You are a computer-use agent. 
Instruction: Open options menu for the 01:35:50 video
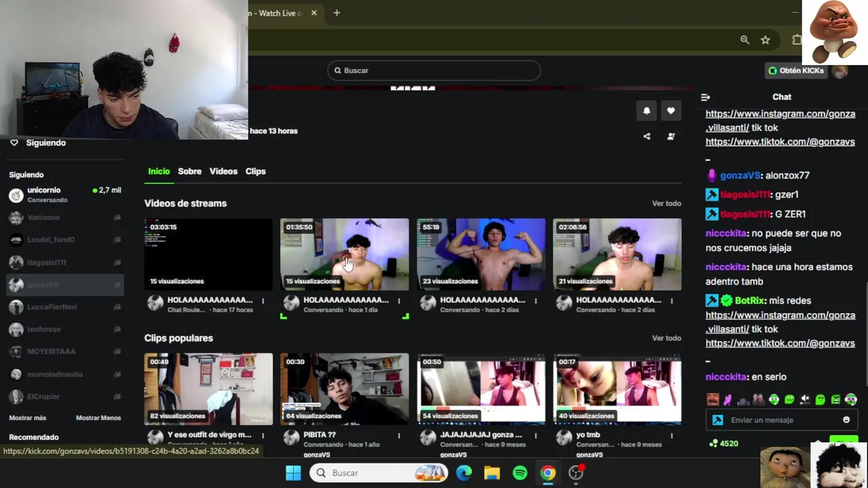tap(399, 301)
